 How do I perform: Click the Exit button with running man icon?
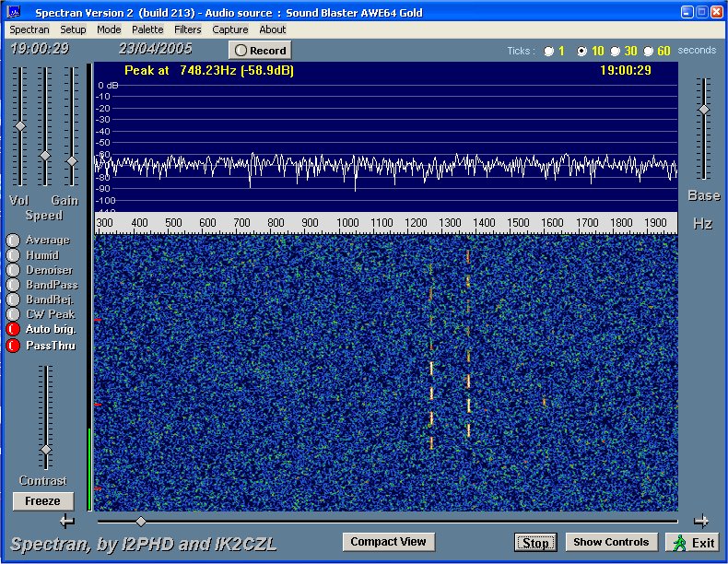693,542
